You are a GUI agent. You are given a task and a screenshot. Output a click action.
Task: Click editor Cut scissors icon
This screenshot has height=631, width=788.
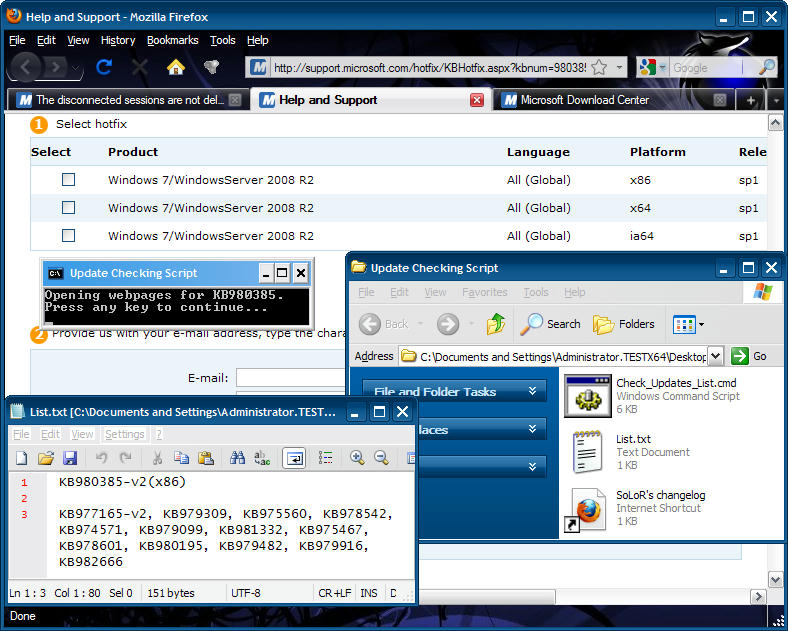pyautogui.click(x=157, y=458)
